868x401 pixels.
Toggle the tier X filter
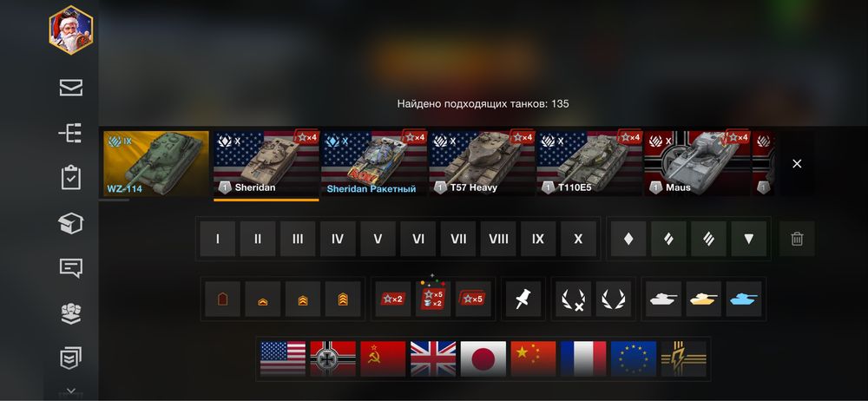click(578, 239)
